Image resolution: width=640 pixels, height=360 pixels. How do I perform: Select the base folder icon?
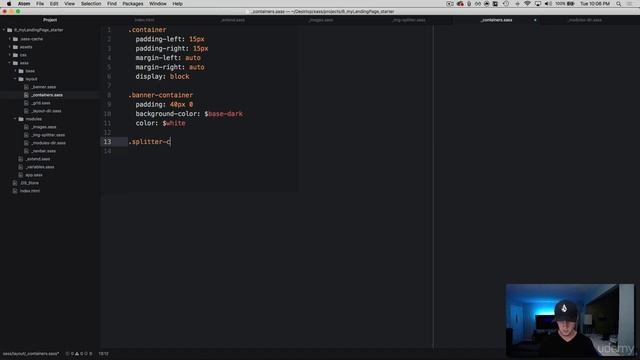(x=21, y=71)
